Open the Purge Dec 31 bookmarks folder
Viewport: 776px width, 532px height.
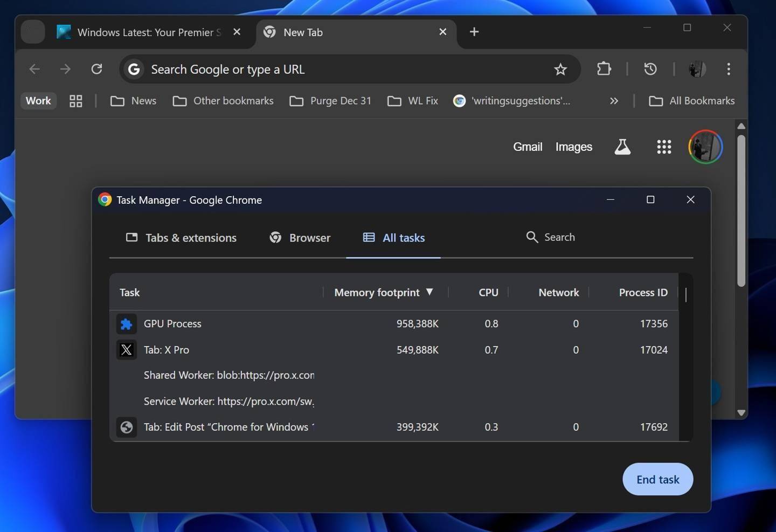(330, 101)
